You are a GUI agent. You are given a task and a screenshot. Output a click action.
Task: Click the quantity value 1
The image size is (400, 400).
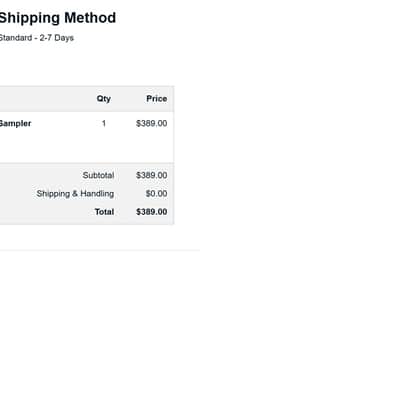[104, 124]
